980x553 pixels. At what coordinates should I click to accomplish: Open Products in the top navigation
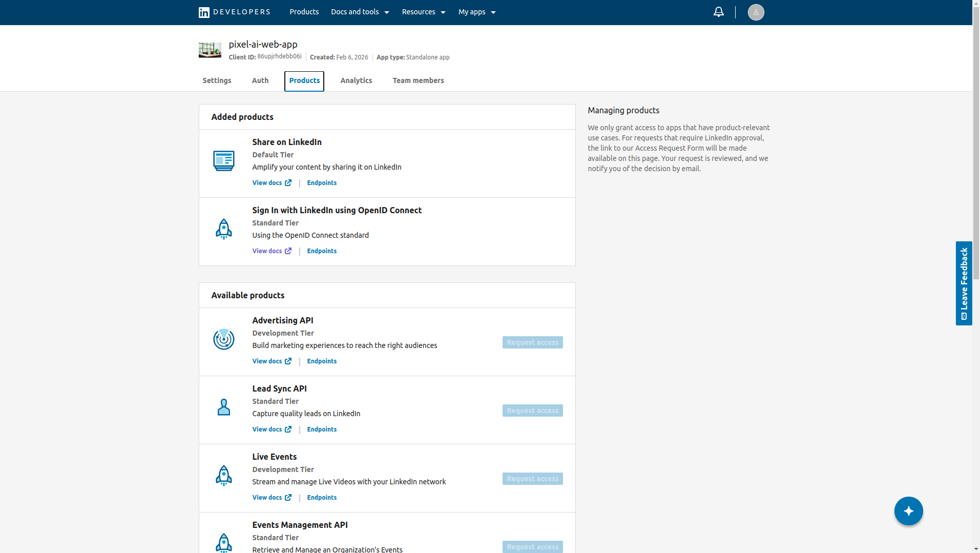[304, 12]
